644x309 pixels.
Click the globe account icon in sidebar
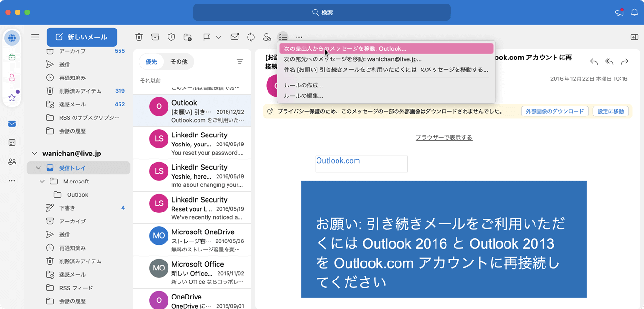coord(12,38)
